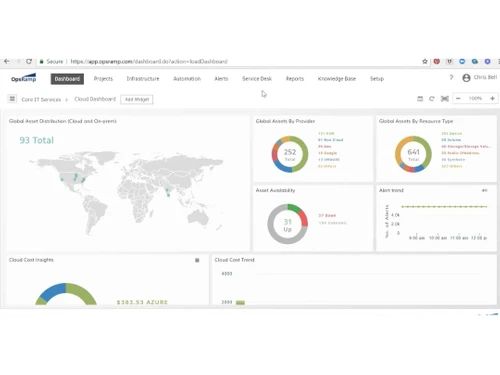Click the Global Assets By Provider widget title
Screen dimensions: 500x375
point(285,121)
